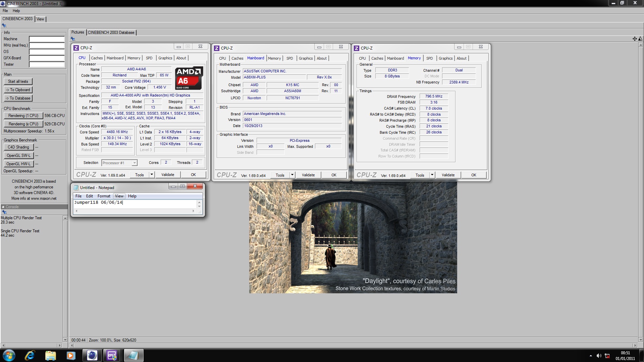This screenshot has height=362, width=644.
Task: Click the volume speaker tray icon
Action: tap(599, 356)
